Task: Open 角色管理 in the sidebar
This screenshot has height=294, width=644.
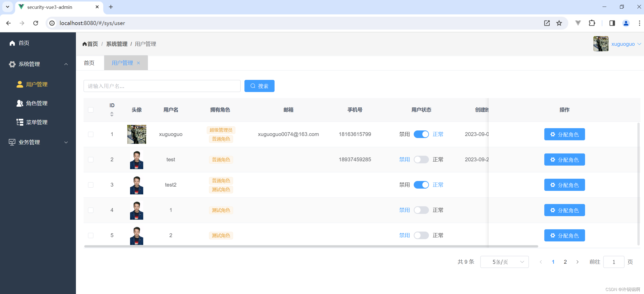Action: tap(38, 103)
